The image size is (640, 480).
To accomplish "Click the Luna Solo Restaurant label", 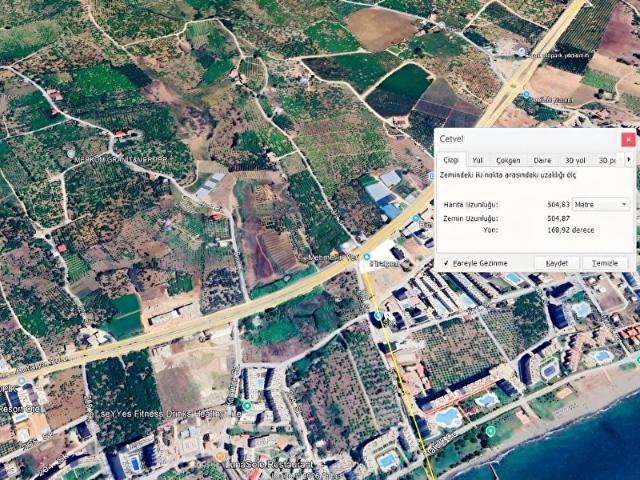I will (x=269, y=464).
